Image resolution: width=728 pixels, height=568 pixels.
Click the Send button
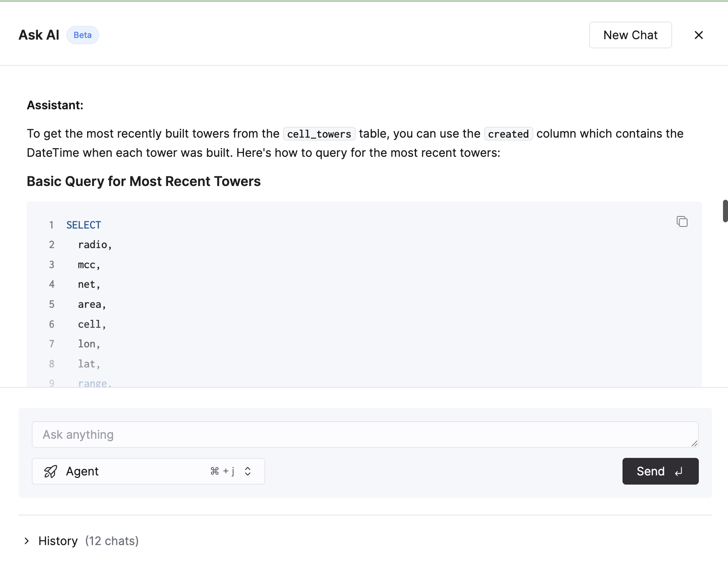660,471
